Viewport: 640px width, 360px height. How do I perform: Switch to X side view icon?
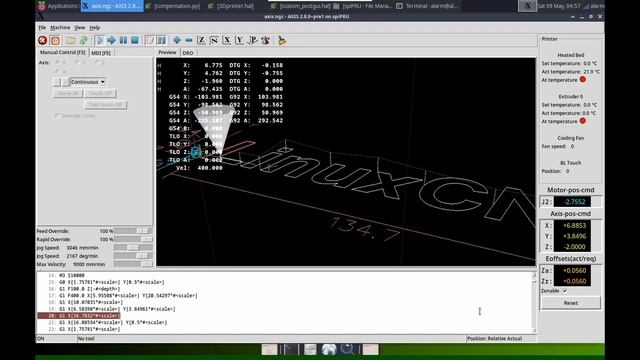click(x=227, y=40)
